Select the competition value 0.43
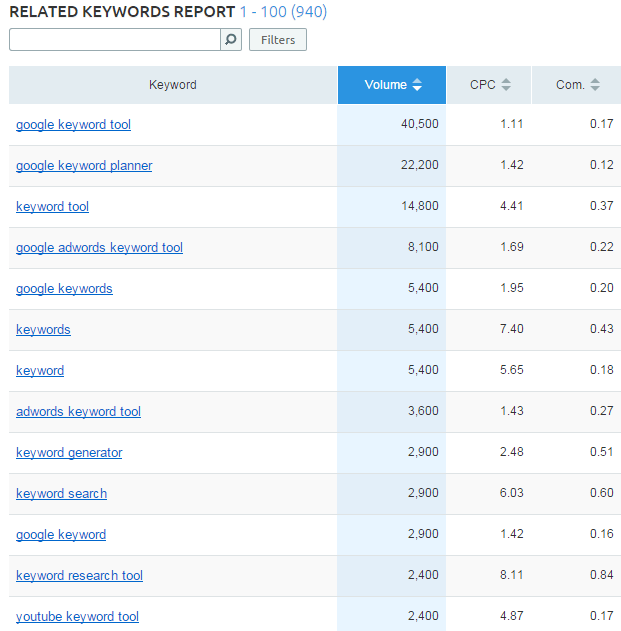This screenshot has height=631, width=621. point(602,329)
